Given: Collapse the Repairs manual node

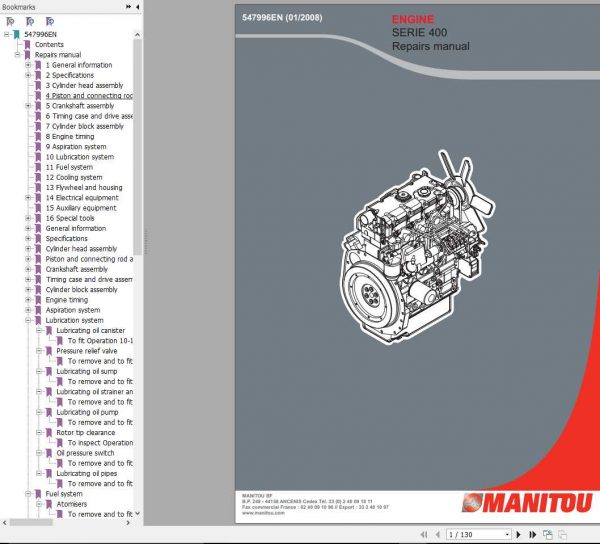Looking at the screenshot, I should tap(17, 55).
